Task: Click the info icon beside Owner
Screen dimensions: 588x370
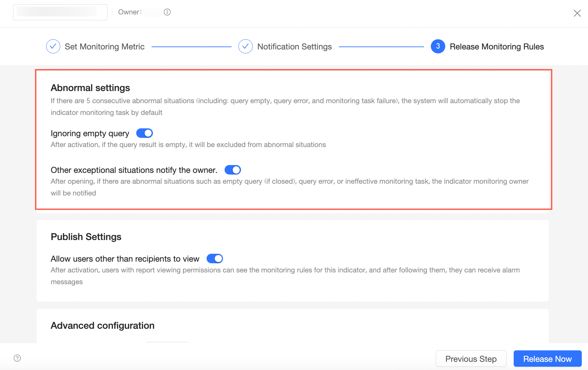Action: tap(167, 12)
